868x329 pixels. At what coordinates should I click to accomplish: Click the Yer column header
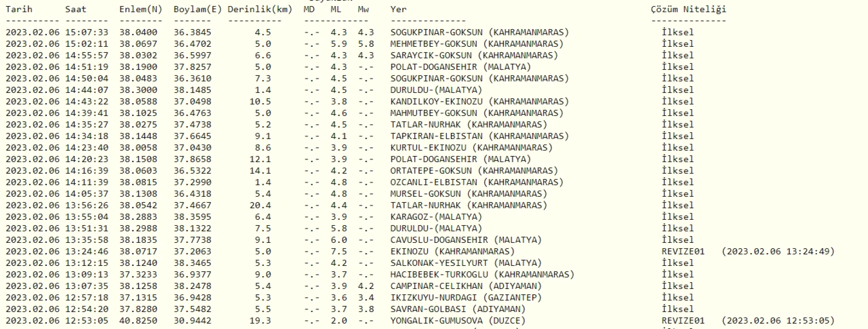[399, 9]
